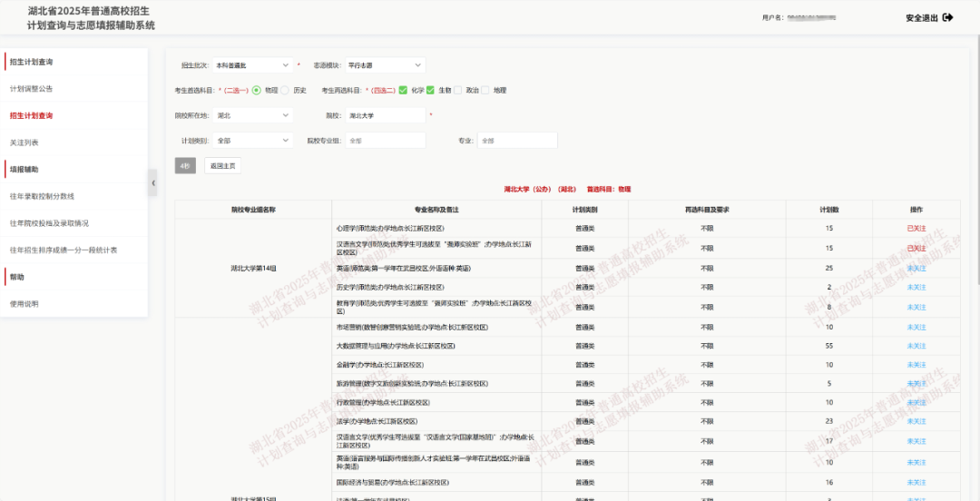Click the system title 湖北省2025年普通高校招生
The width and height of the screenshot is (980, 501).
[x=88, y=12]
